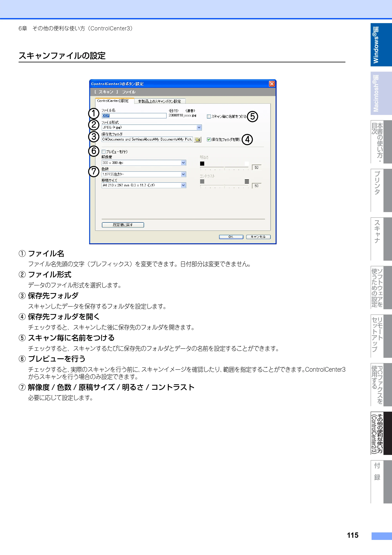Click the heading スキャンファイルの設定
This screenshot has width=392, height=555.
tap(62, 56)
